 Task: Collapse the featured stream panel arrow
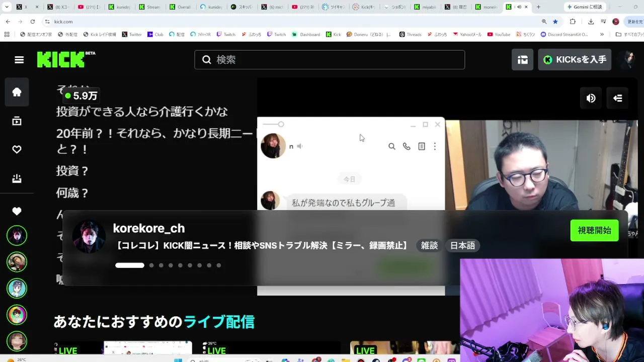point(618,98)
